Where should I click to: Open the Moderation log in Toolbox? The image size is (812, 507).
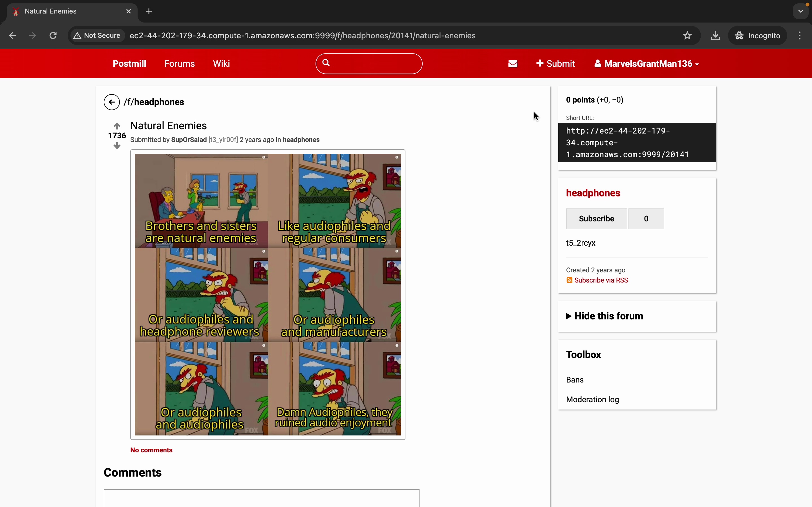592,399
